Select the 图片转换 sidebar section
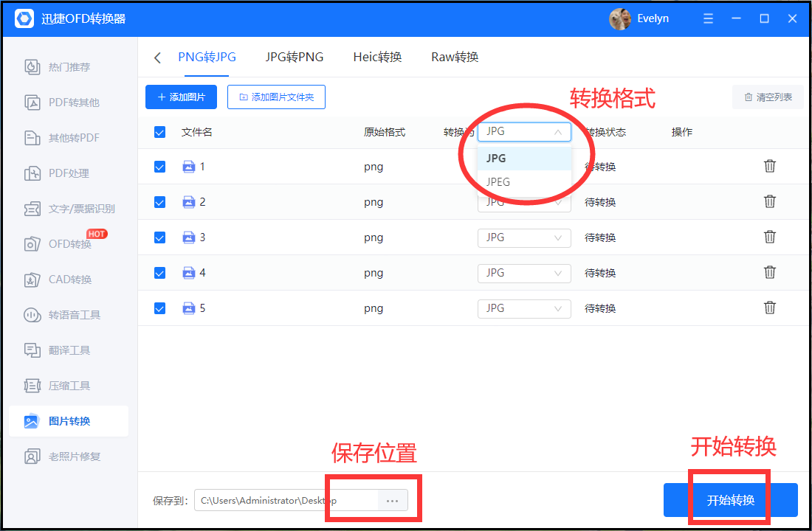This screenshot has width=812, height=531. 69,421
